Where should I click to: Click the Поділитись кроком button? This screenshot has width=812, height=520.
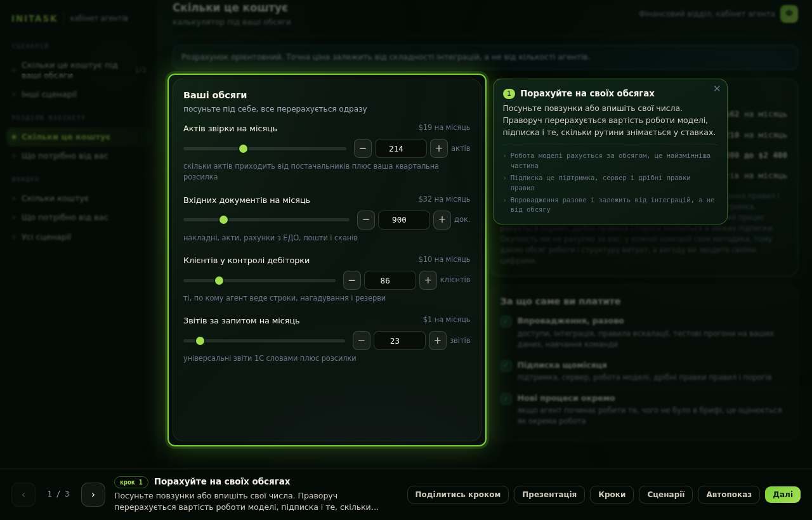tap(458, 495)
